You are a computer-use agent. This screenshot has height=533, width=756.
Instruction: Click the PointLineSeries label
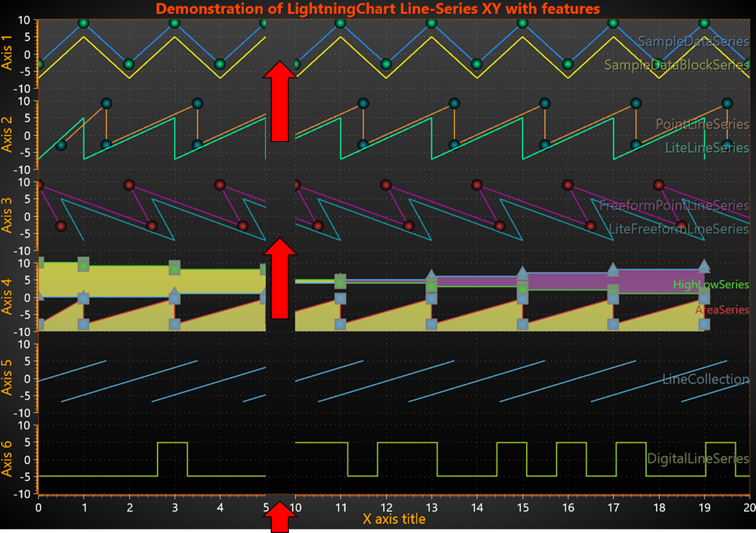tap(702, 124)
